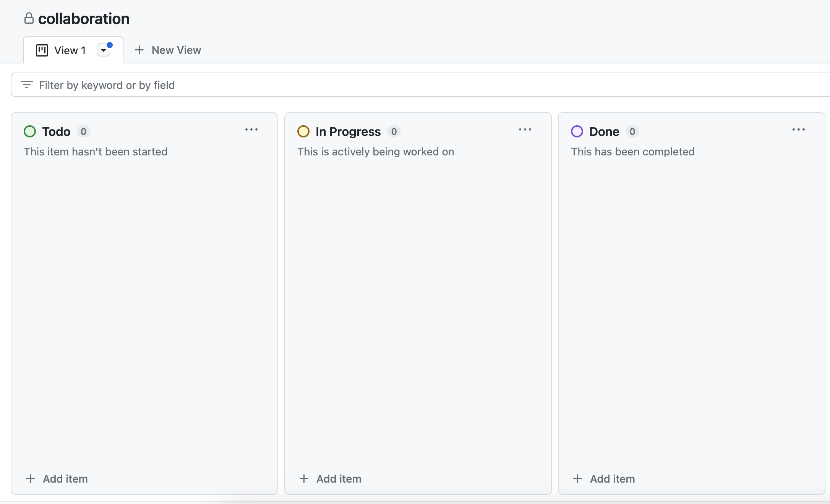Create a New View tab

[176, 50]
